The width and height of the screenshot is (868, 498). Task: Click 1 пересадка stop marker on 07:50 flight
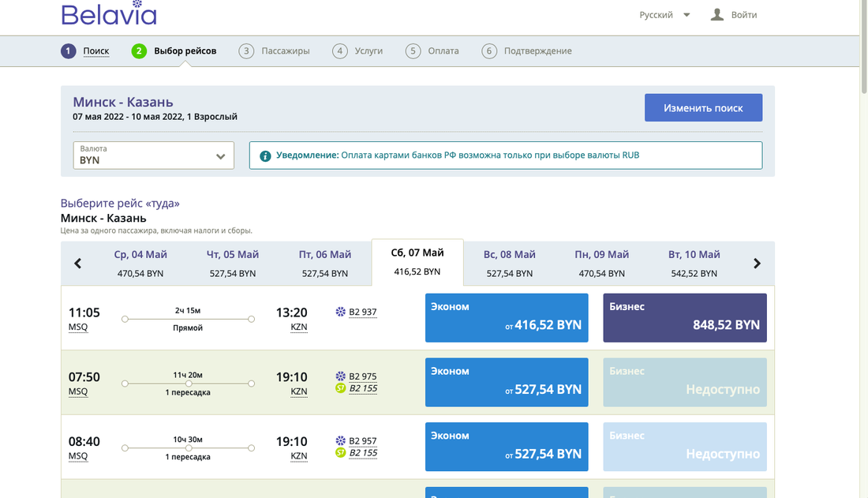click(x=188, y=384)
